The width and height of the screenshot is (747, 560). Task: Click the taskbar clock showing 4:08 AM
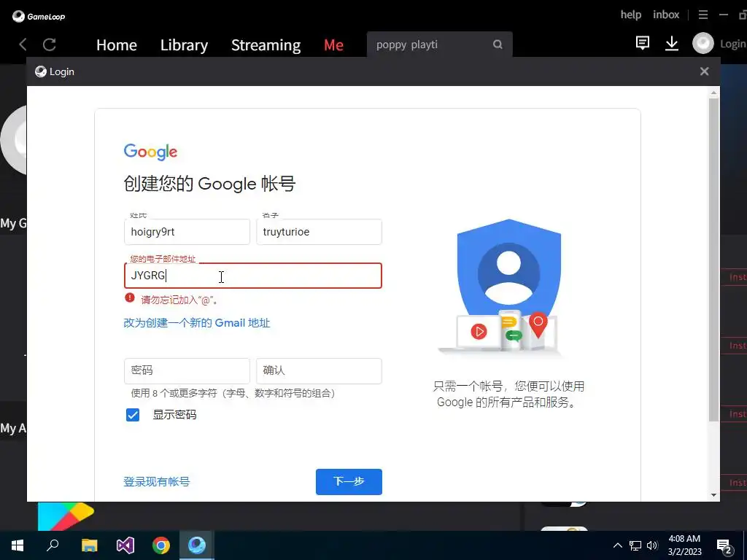point(684,545)
